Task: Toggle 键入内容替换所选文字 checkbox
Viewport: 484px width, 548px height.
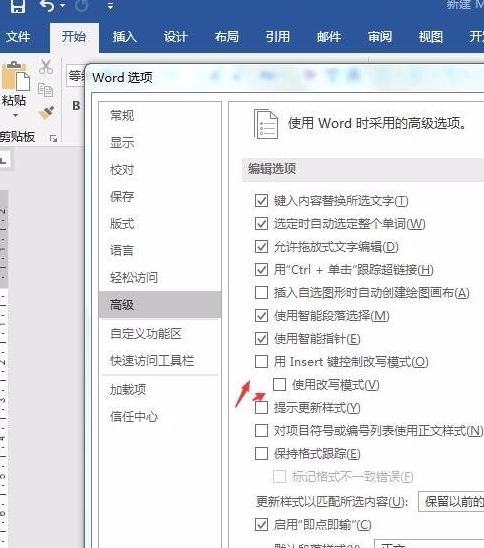Action: click(x=261, y=201)
